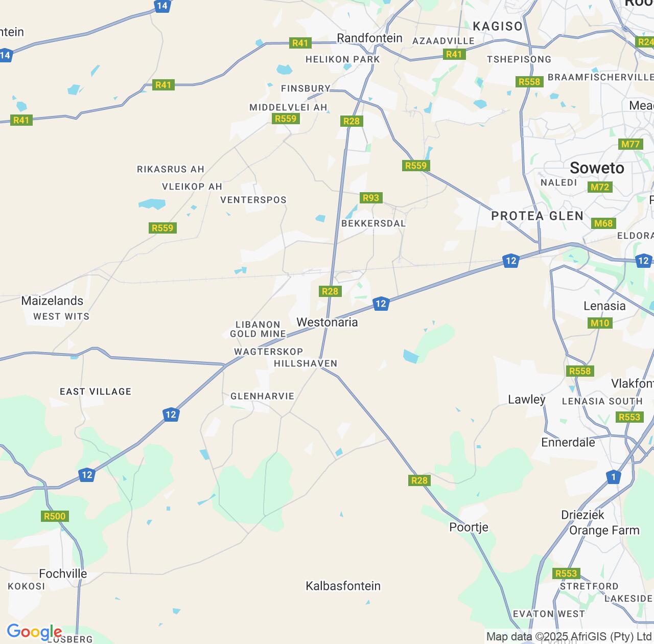
Task: Click the Maizelands place label
Action: coord(52,301)
